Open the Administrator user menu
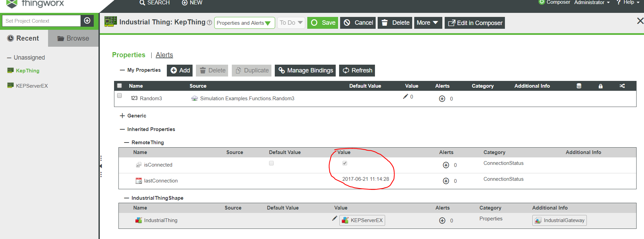644x239 pixels. (x=592, y=3)
